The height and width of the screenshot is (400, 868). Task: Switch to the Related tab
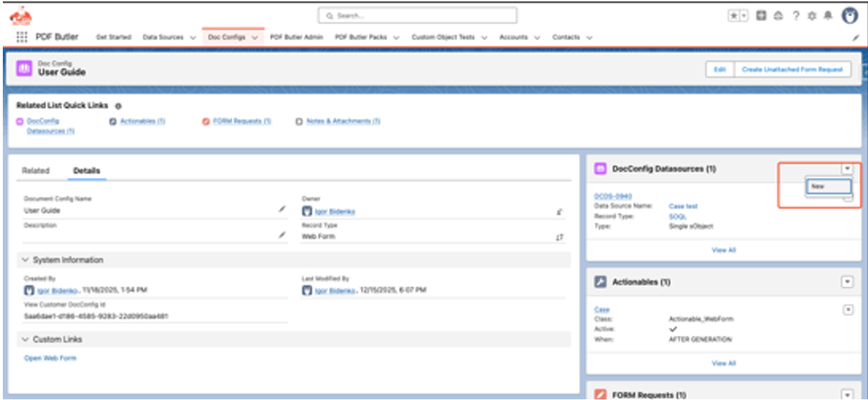tap(36, 171)
